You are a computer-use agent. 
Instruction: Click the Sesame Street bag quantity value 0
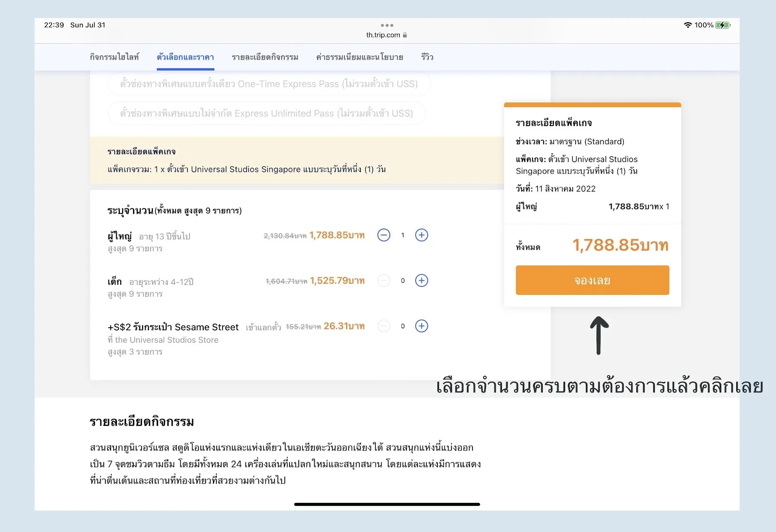tap(403, 326)
